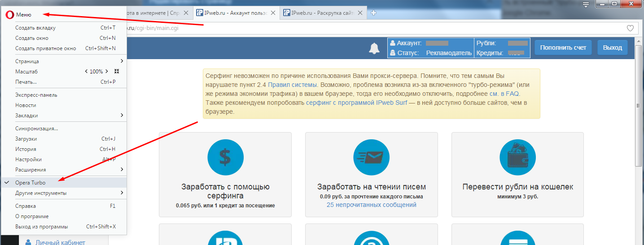Click the red Opera logo menu icon
This screenshot has width=644, height=245.
(x=9, y=14)
